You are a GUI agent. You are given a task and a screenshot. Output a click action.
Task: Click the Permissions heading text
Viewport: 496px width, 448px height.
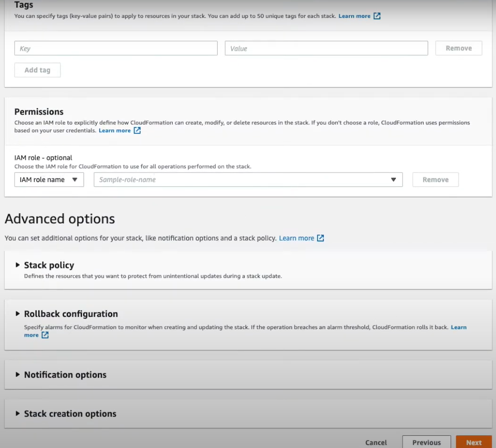(x=39, y=112)
